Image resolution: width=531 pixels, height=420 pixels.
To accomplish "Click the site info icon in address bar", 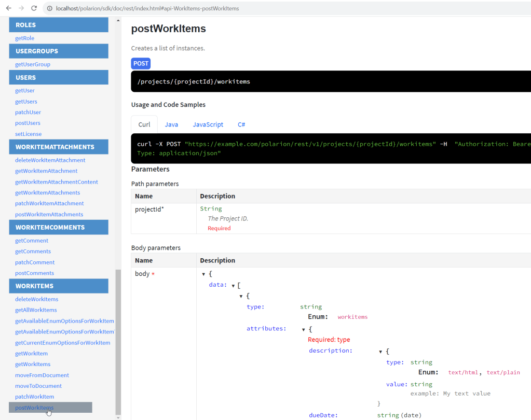I will click(x=49, y=8).
